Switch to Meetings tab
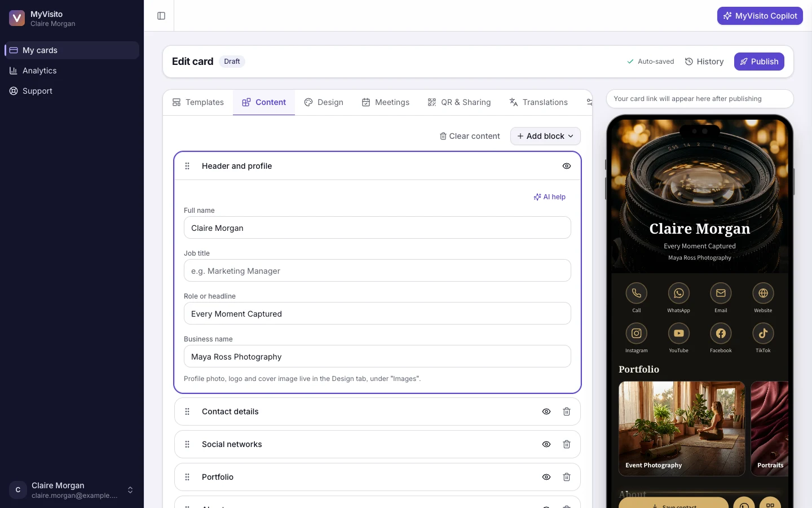Image resolution: width=812 pixels, height=508 pixels. tap(386, 102)
